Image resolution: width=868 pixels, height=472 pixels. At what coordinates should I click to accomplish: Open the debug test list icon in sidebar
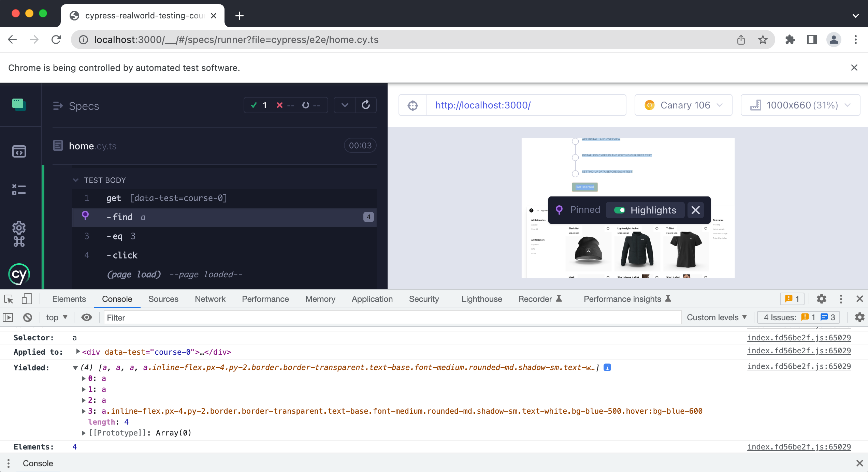coord(19,190)
